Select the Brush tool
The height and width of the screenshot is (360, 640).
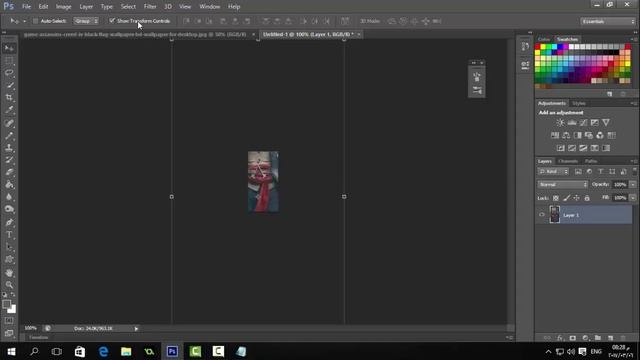(9, 136)
